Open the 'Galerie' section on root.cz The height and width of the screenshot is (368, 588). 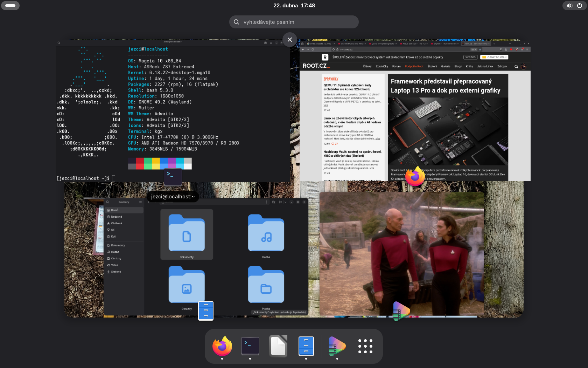pos(446,66)
